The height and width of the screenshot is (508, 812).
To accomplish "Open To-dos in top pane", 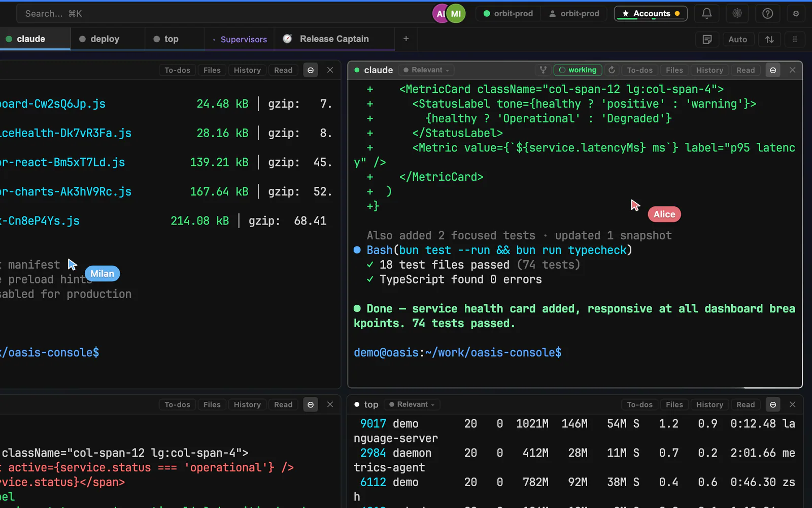I will tap(639, 404).
